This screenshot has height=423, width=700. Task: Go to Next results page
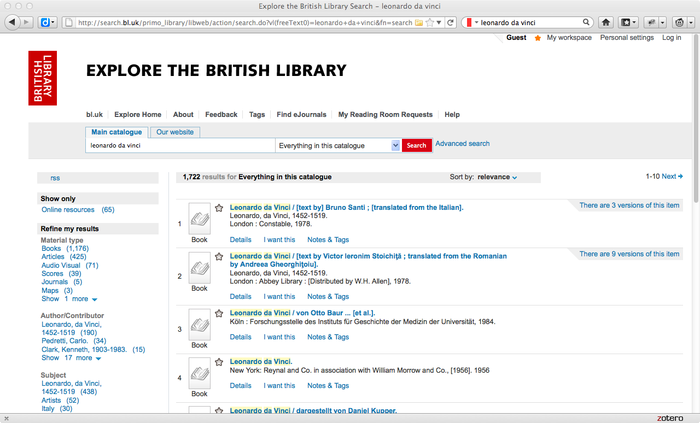672,176
